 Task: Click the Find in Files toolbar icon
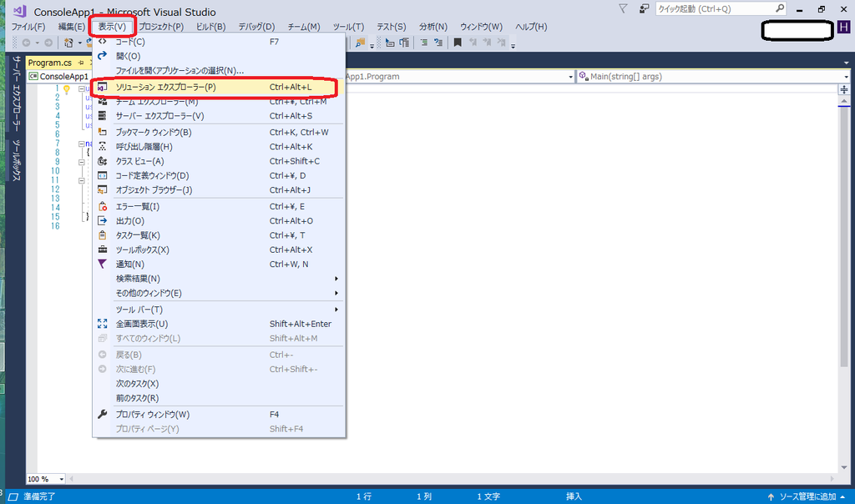pos(360,43)
